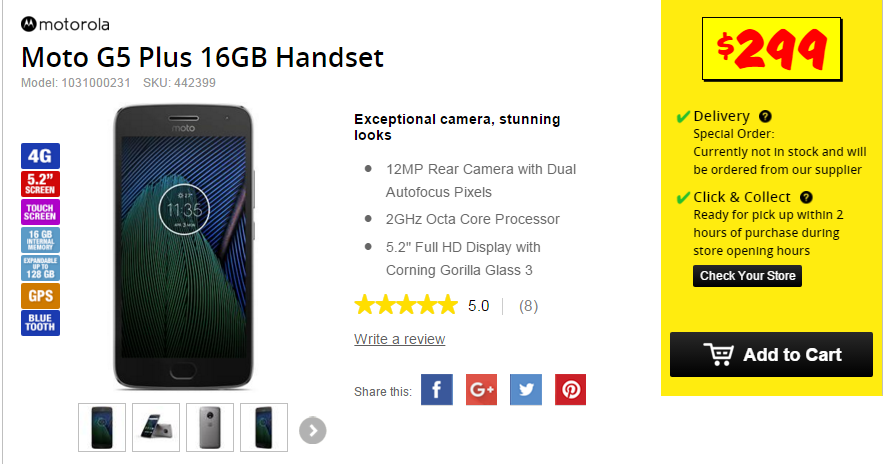Share product on Facebook
892x464 pixels.
point(437,390)
